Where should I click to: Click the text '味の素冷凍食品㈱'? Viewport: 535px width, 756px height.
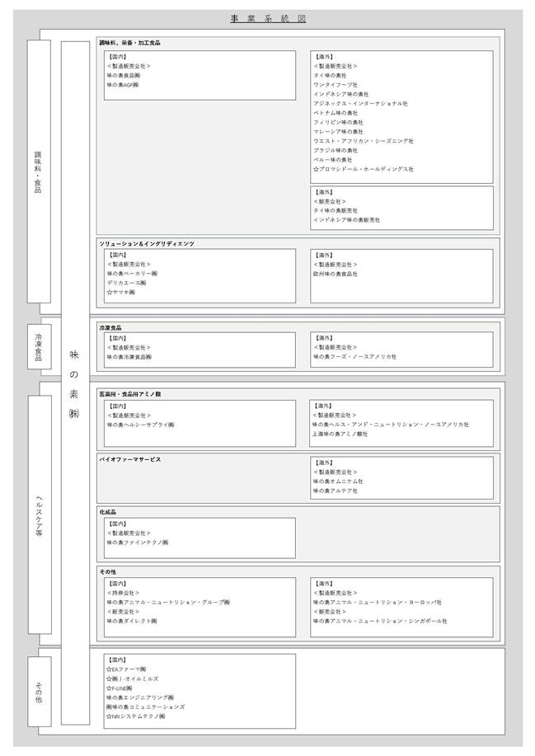pos(129,357)
